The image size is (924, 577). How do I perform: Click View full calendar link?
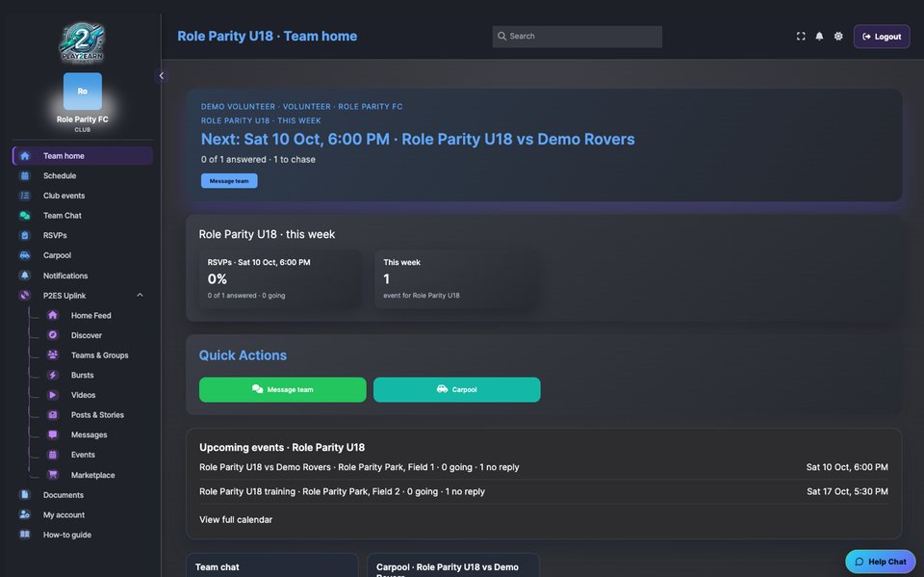coord(236,520)
